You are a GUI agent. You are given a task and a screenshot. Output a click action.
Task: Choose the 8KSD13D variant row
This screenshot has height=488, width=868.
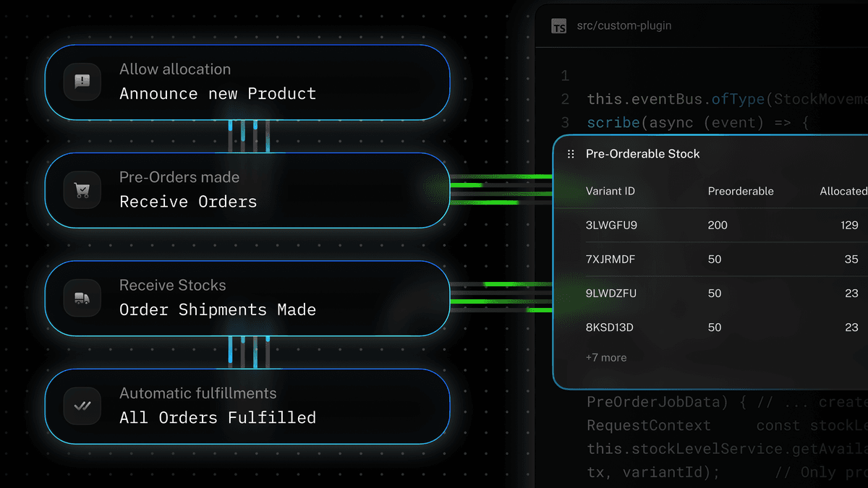[x=609, y=328]
